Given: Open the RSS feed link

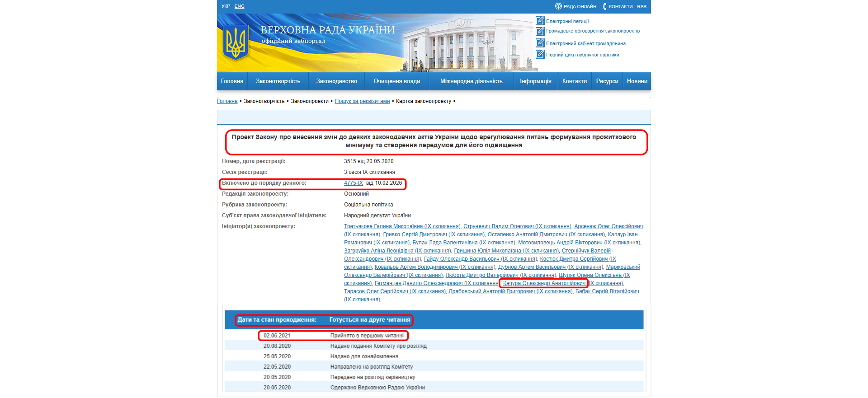Looking at the screenshot, I should pos(642,6).
